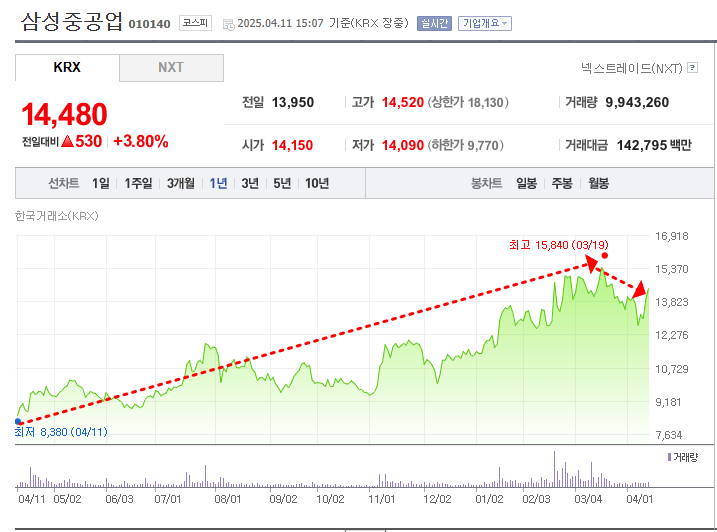Click the 하한가 9,770 text
The height and width of the screenshot is (532, 717).
tap(466, 145)
